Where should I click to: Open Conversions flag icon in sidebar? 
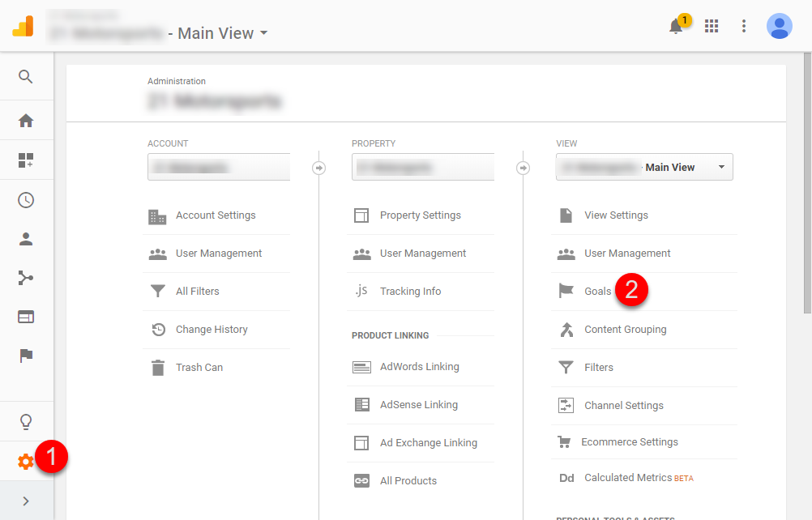(26, 356)
